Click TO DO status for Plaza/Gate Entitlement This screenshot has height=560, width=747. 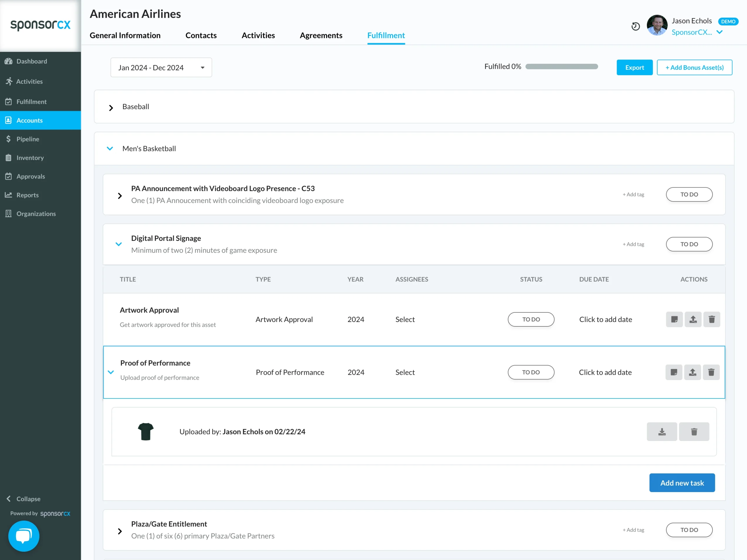coord(689,530)
